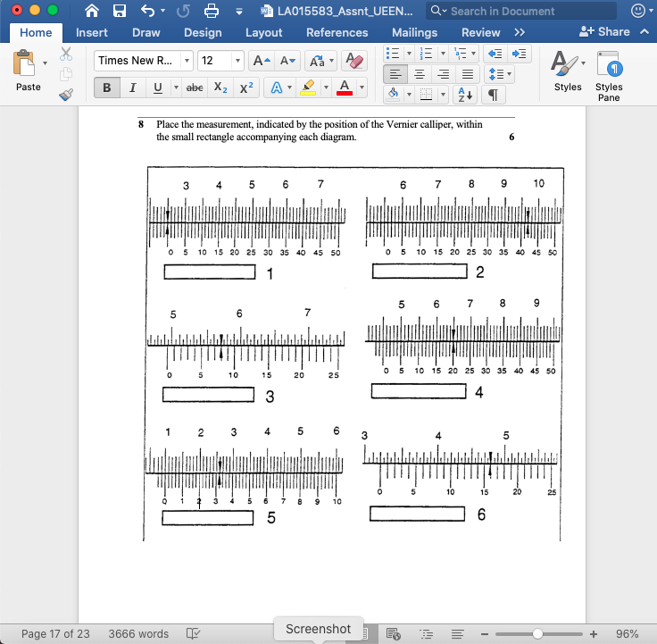657x644 pixels.
Task: Click the Print icon
Action: tap(212, 11)
